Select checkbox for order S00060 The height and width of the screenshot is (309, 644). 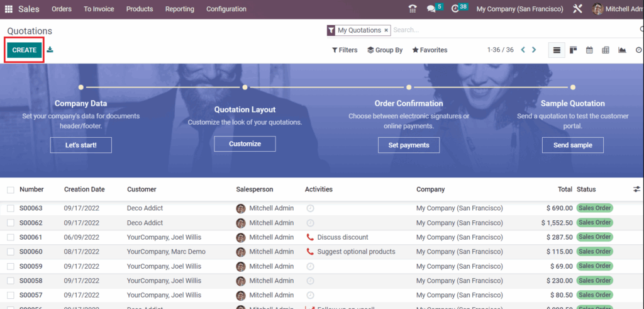[11, 252]
